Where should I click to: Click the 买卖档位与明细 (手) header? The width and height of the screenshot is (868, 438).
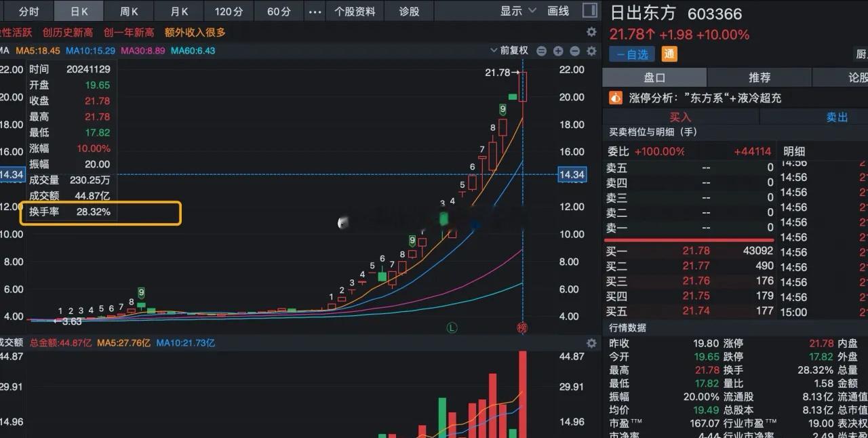pos(652,132)
